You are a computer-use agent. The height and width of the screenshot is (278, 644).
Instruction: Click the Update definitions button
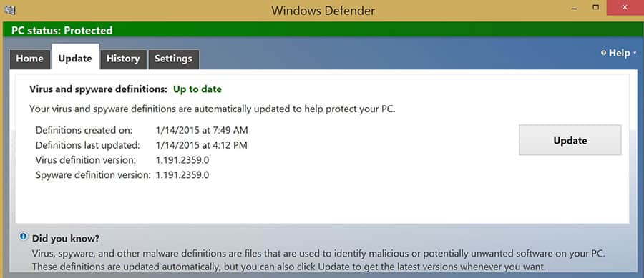(x=570, y=140)
